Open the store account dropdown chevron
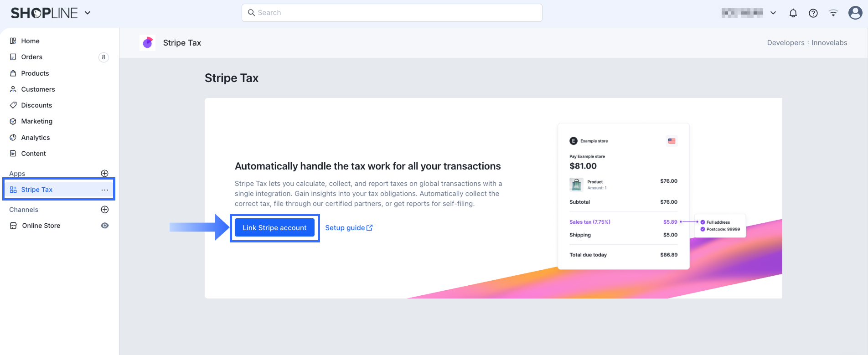The height and width of the screenshot is (355, 868). pos(773,13)
